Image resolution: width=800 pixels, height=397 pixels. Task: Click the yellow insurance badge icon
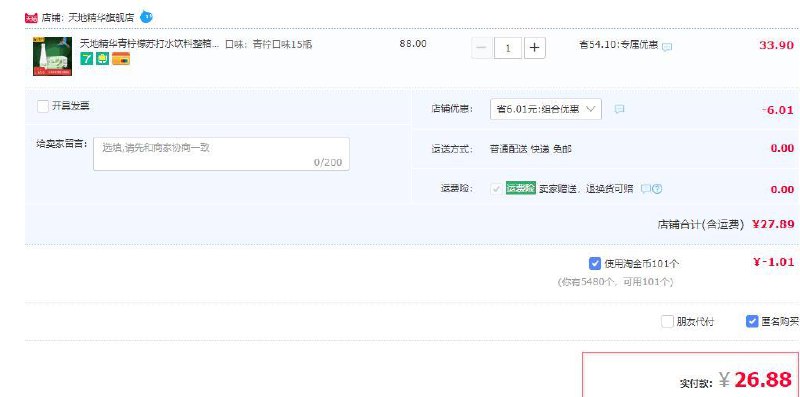[103, 59]
